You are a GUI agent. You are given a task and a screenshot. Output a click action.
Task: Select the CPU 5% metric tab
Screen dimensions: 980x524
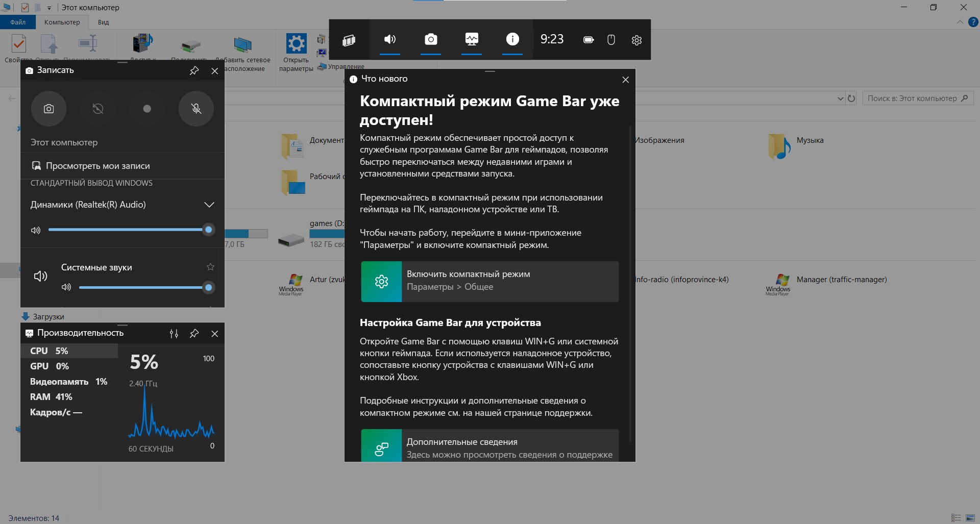(x=69, y=351)
